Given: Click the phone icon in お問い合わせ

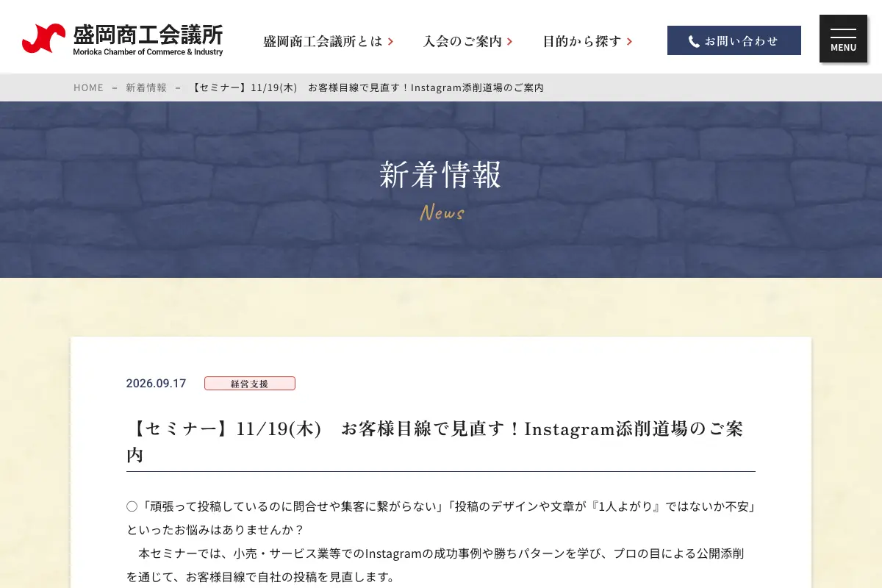Looking at the screenshot, I should (x=694, y=41).
